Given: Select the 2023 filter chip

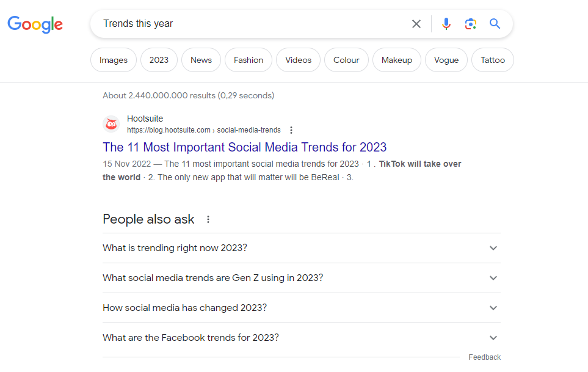Looking at the screenshot, I should click(159, 60).
